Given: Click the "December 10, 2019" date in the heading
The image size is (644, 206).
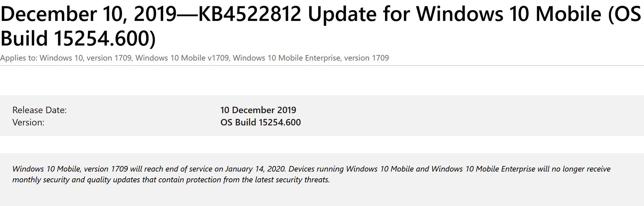Looking at the screenshot, I should (x=89, y=14).
